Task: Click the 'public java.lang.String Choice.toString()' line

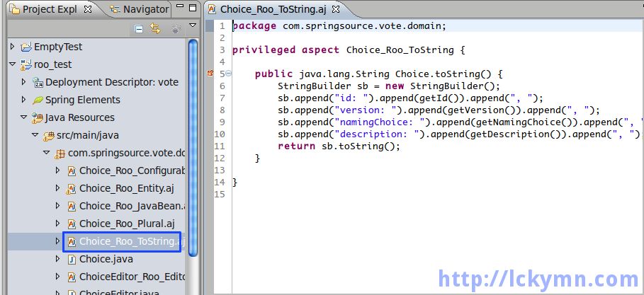Action: (379, 74)
